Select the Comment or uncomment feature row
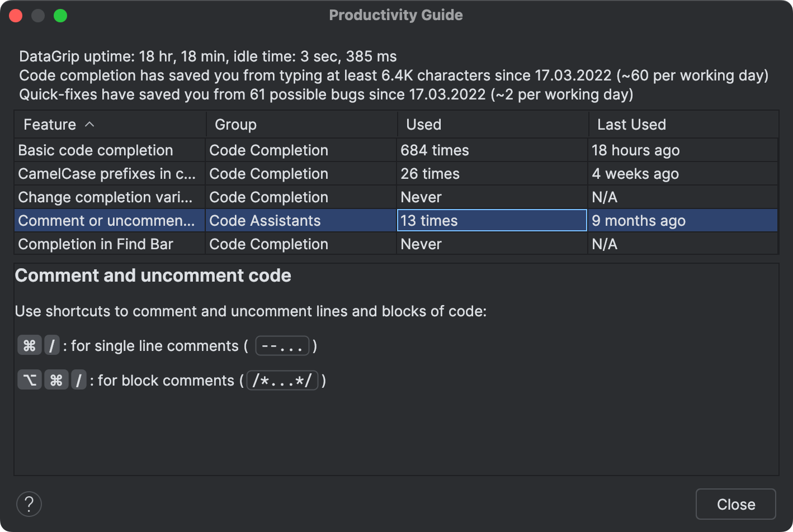The width and height of the screenshot is (793, 532). tap(106, 221)
